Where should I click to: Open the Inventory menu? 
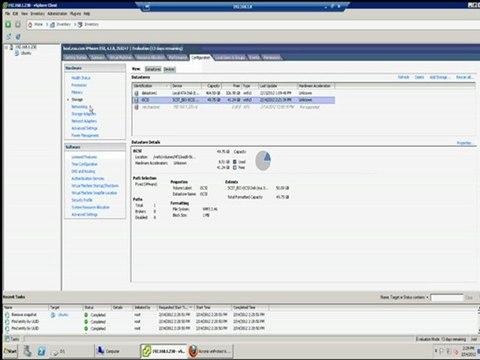point(37,14)
